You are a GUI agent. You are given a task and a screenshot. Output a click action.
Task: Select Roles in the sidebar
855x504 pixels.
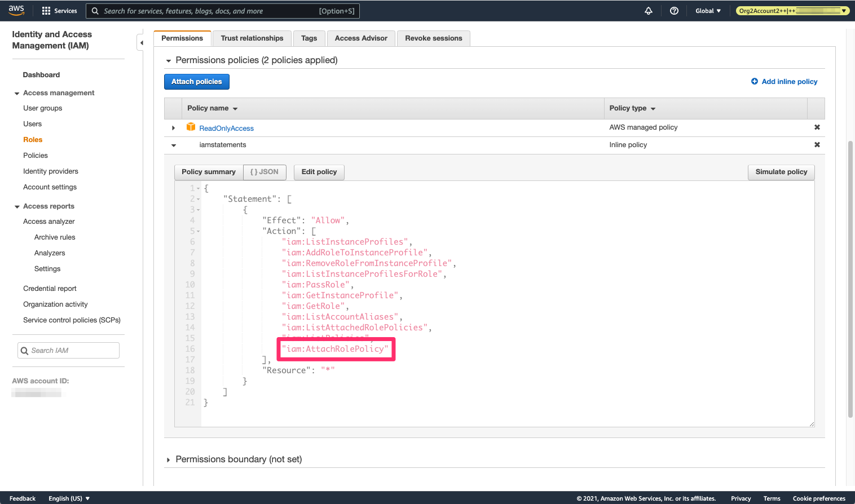point(33,140)
